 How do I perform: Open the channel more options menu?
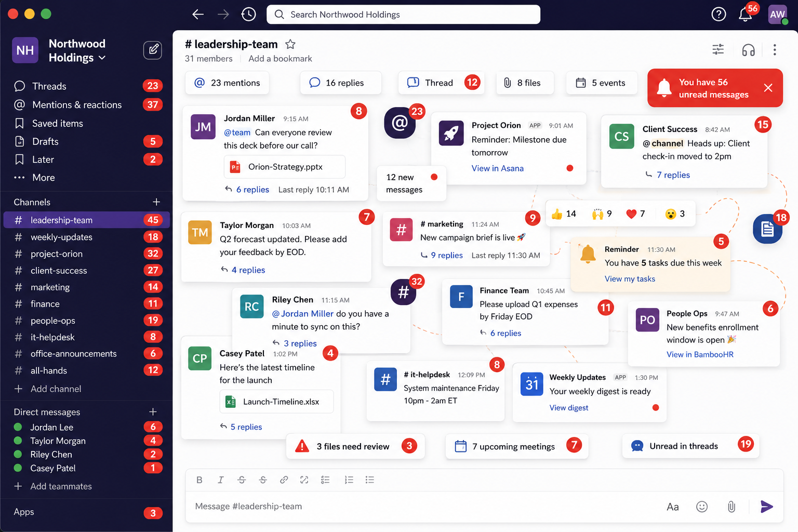[x=775, y=50]
